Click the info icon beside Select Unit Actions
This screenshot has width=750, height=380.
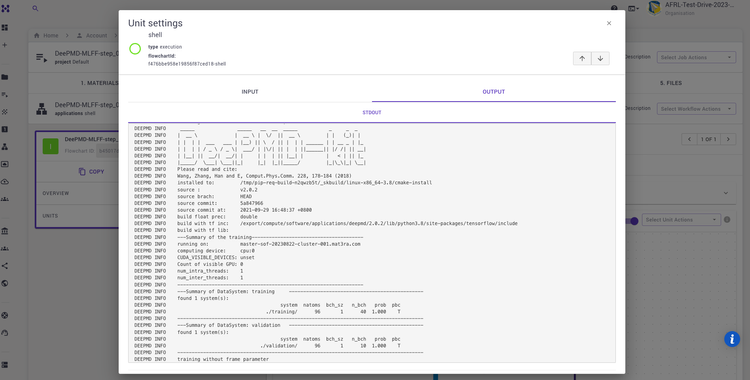tap(727, 220)
